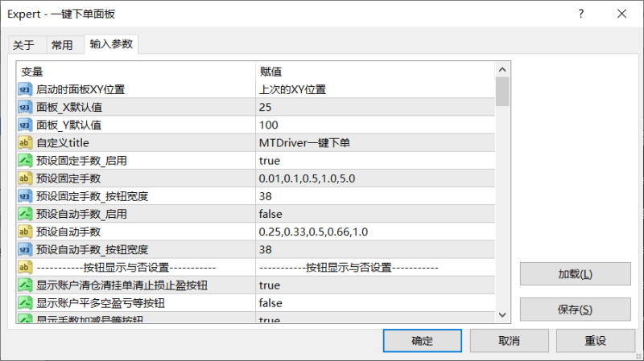Switch to the 常用 tab

point(62,45)
